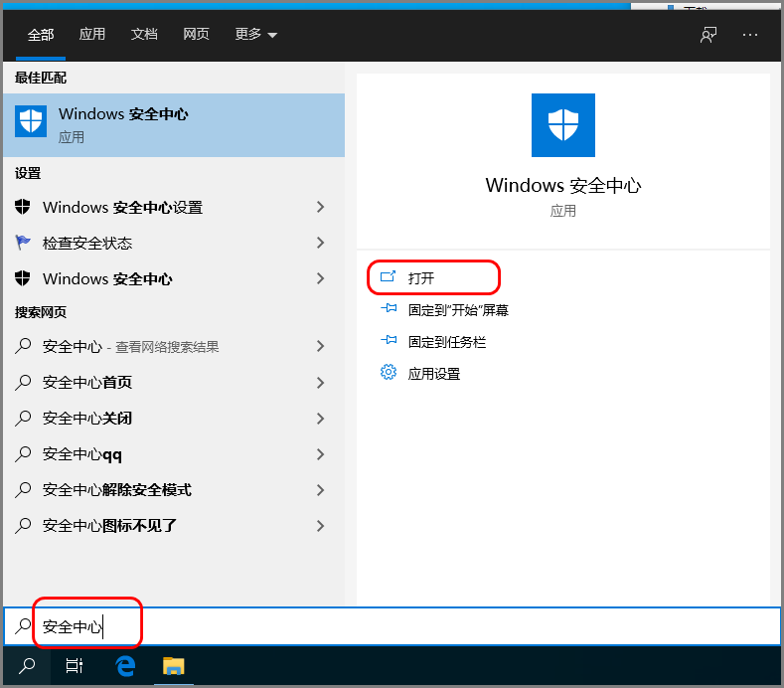Screen dimensions: 784x688
Task: Click the magnifier icon beside 安全中心解除安全模式
Action: (x=23, y=490)
